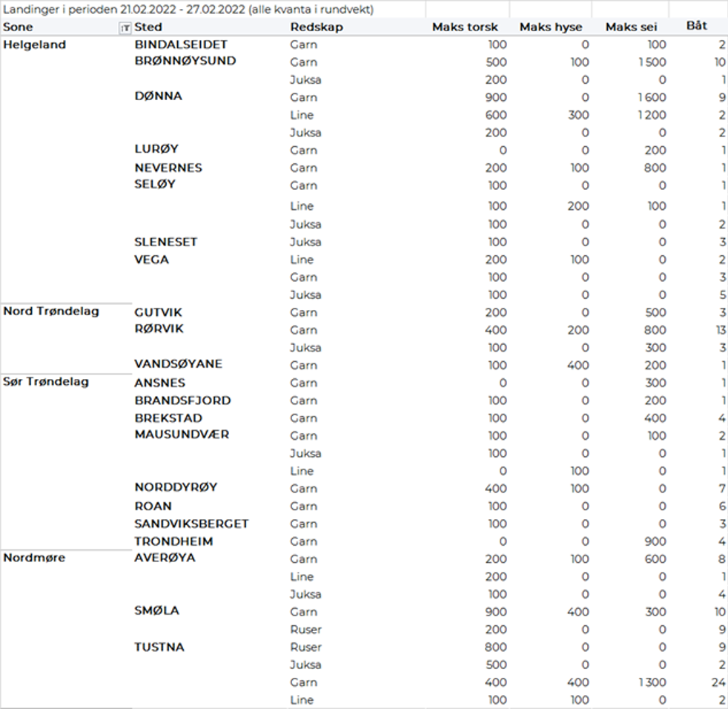Screen dimensions: 728x709
Task: Select the TUSTNA place cell
Action: coord(159,647)
